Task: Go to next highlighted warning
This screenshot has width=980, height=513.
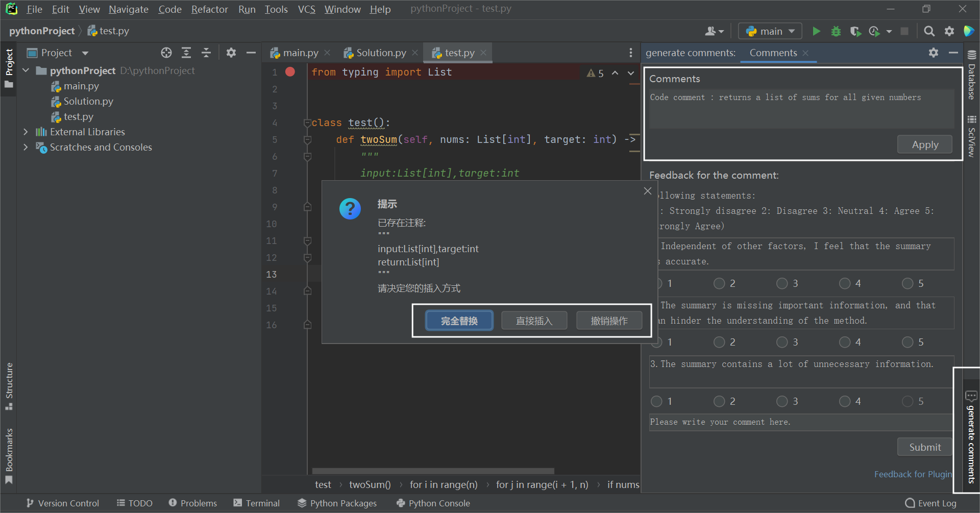Action: pos(631,73)
